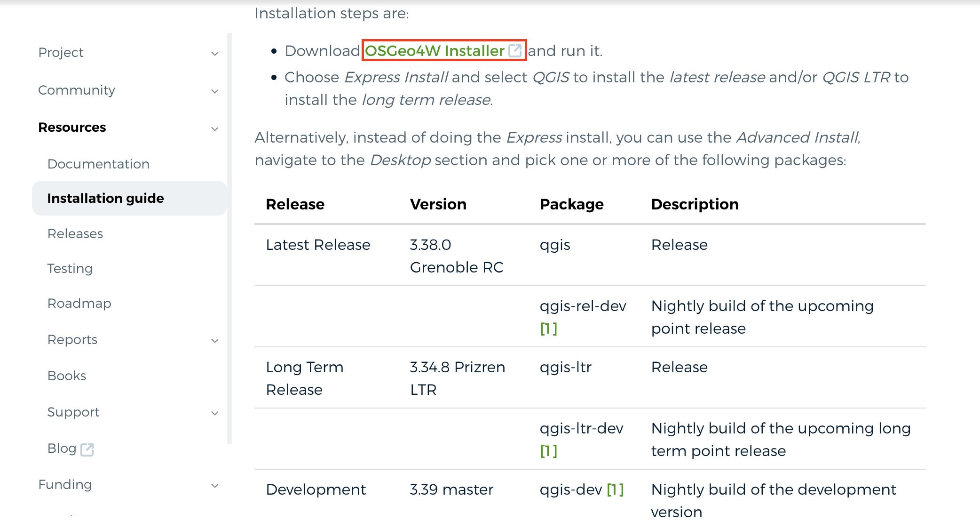Expand the Support submenu chevron

[x=215, y=413]
